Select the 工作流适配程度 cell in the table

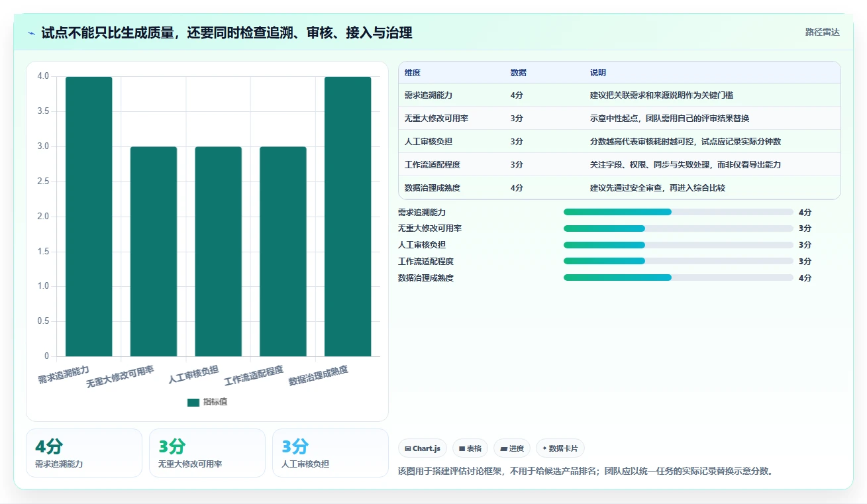(433, 165)
